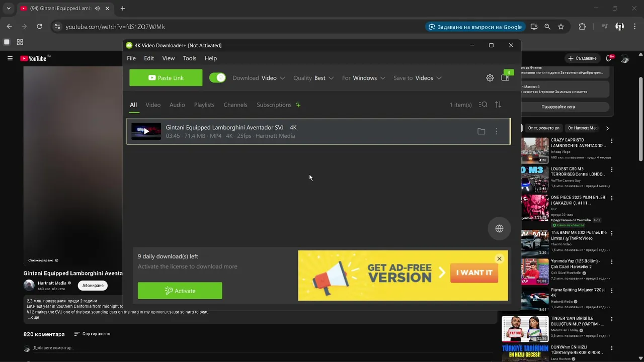This screenshot has height=362, width=644.
Task: Click Flame Spitting McLaren 720s title
Action: 578,293
